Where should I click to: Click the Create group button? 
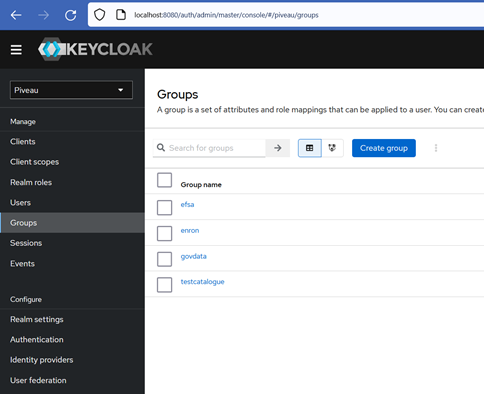pos(384,148)
